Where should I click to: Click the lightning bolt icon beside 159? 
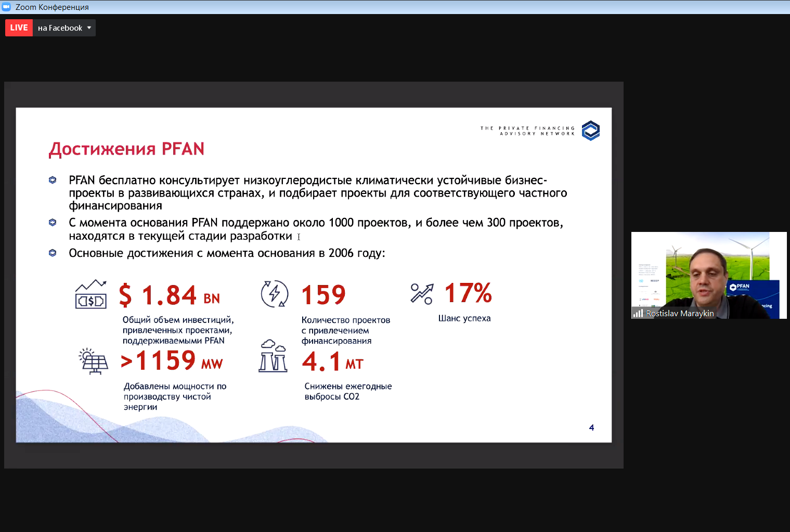tap(274, 294)
